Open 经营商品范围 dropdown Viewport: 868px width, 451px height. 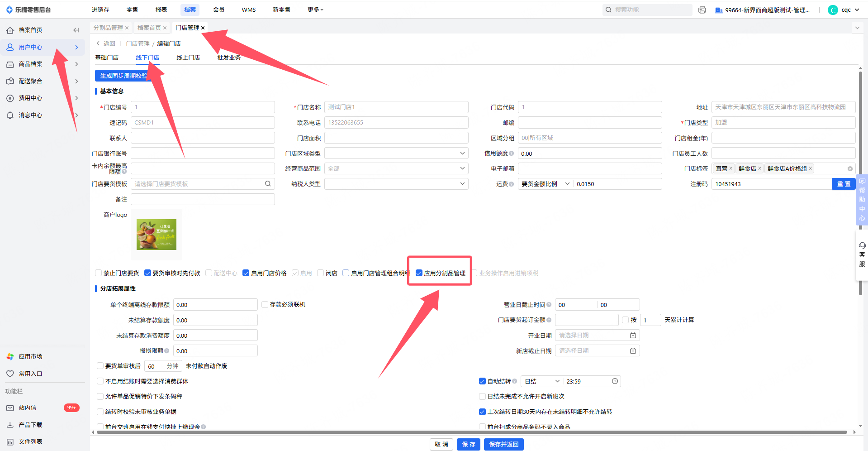[396, 168]
